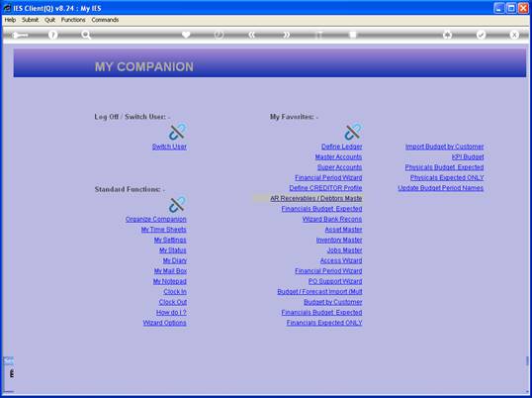Open the question mark help icon
Image resolution: width=532 pixels, height=398 pixels.
[52, 35]
